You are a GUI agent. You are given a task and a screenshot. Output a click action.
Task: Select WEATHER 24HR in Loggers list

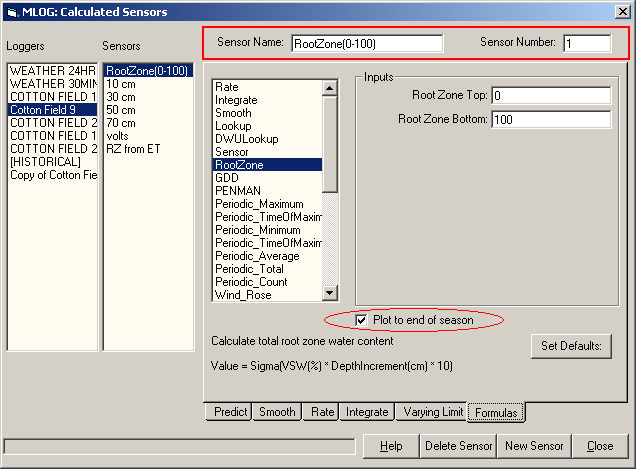click(x=51, y=71)
